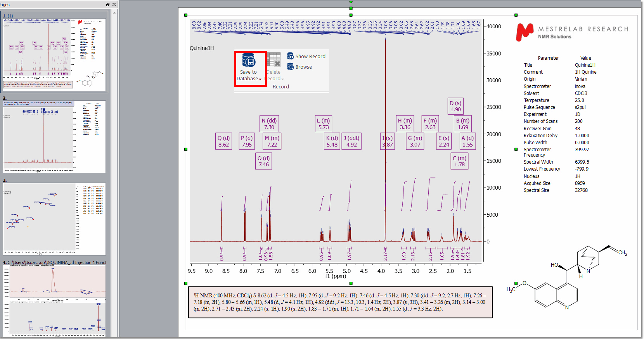Select multiplet label C (m) 1.78
The width and height of the screenshot is (644, 340).
460,161
